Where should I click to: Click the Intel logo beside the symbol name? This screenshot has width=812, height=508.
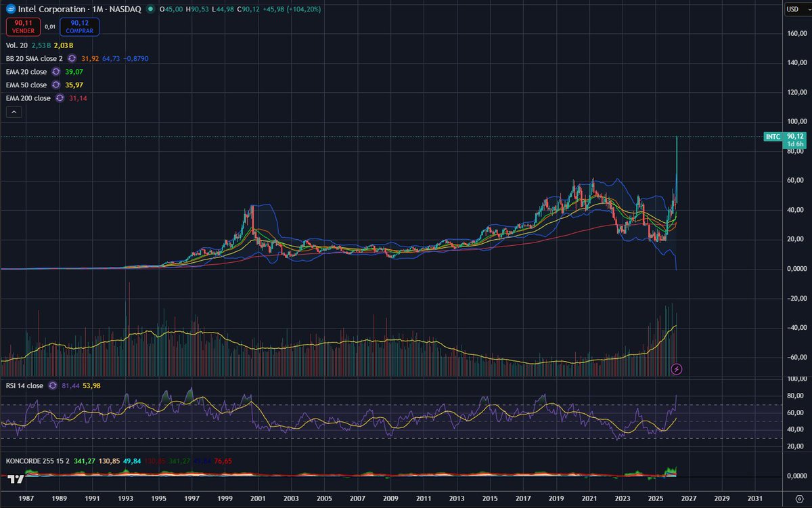tap(11, 9)
